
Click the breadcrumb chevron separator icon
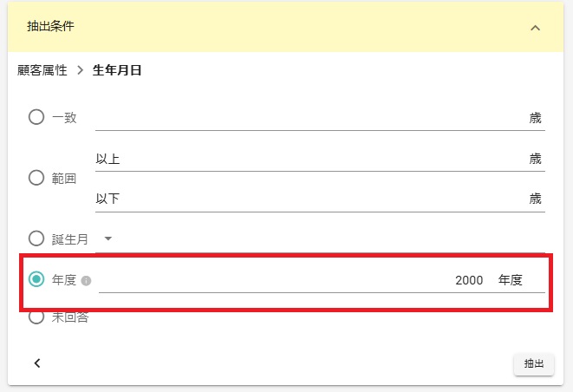[x=81, y=70]
